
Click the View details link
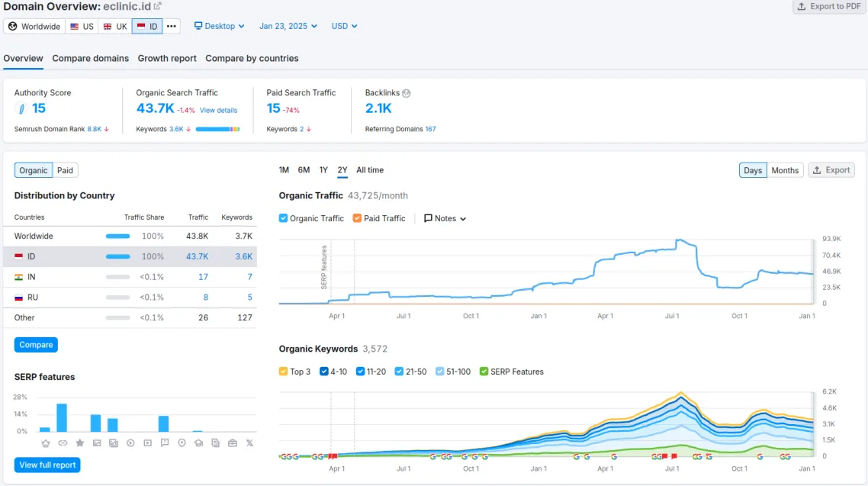(219, 110)
